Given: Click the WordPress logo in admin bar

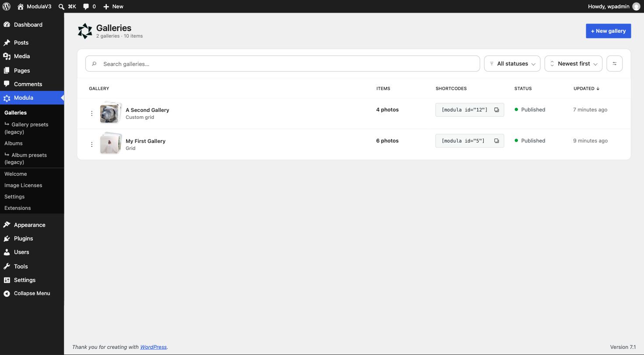Looking at the screenshot, I should [7, 7].
